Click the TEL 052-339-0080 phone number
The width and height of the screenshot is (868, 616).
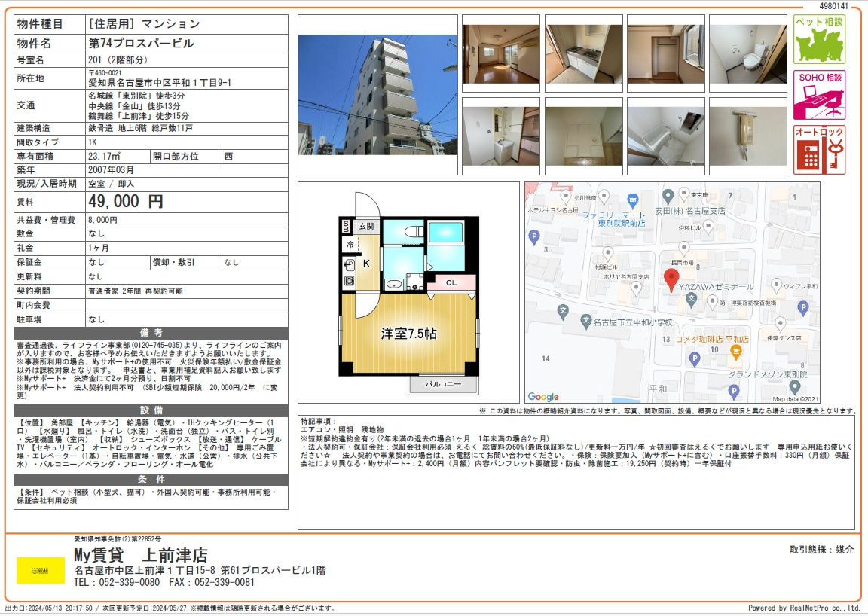pos(117,582)
